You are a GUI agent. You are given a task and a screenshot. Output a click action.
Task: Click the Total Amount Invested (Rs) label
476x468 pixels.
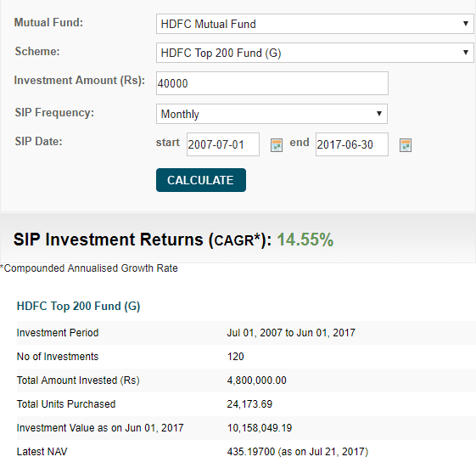(78, 381)
